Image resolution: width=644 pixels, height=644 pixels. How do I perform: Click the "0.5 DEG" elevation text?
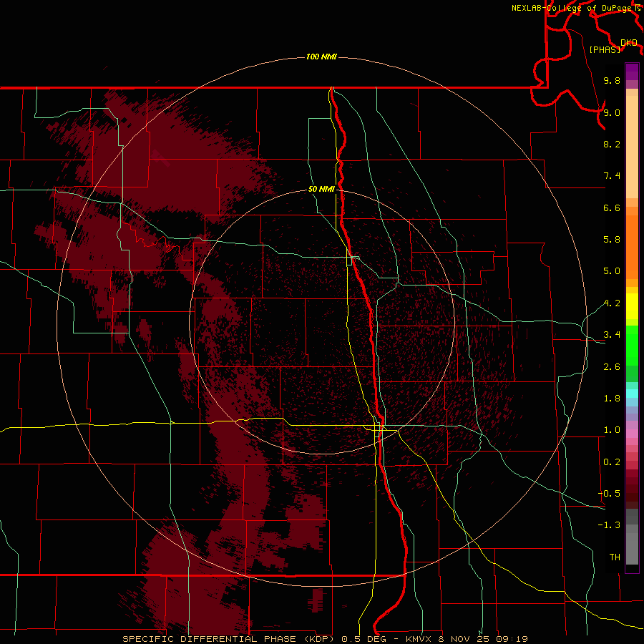click(366, 639)
